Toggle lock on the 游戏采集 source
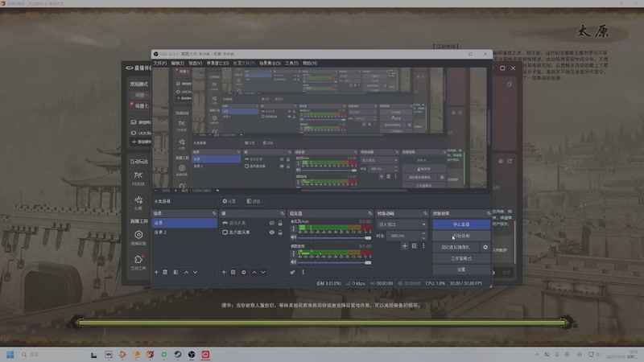The height and width of the screenshot is (362, 644). click(x=280, y=223)
